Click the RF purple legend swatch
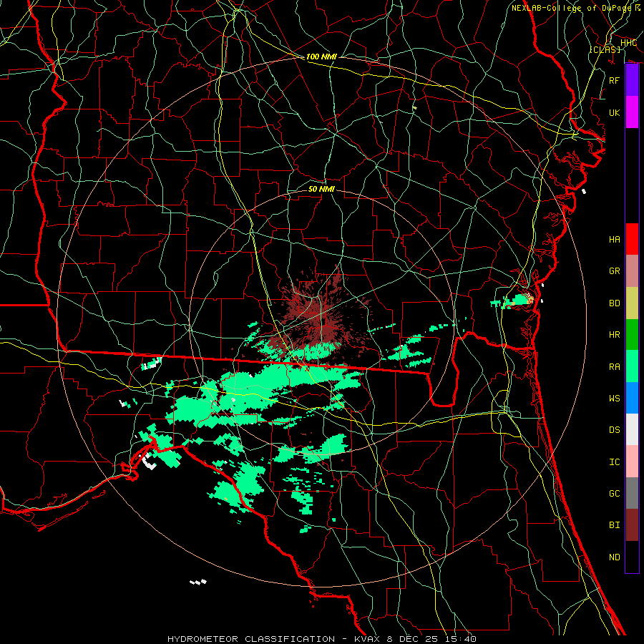The height and width of the screenshot is (644, 644). [x=632, y=80]
